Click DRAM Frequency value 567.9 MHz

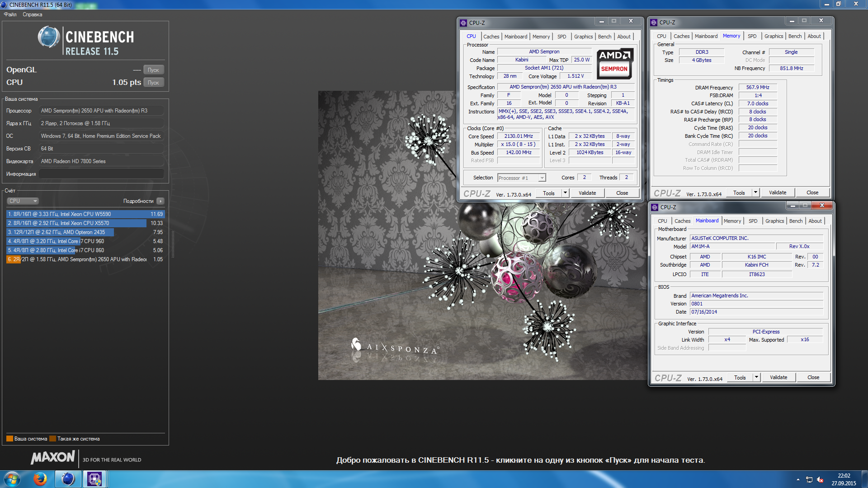point(758,87)
